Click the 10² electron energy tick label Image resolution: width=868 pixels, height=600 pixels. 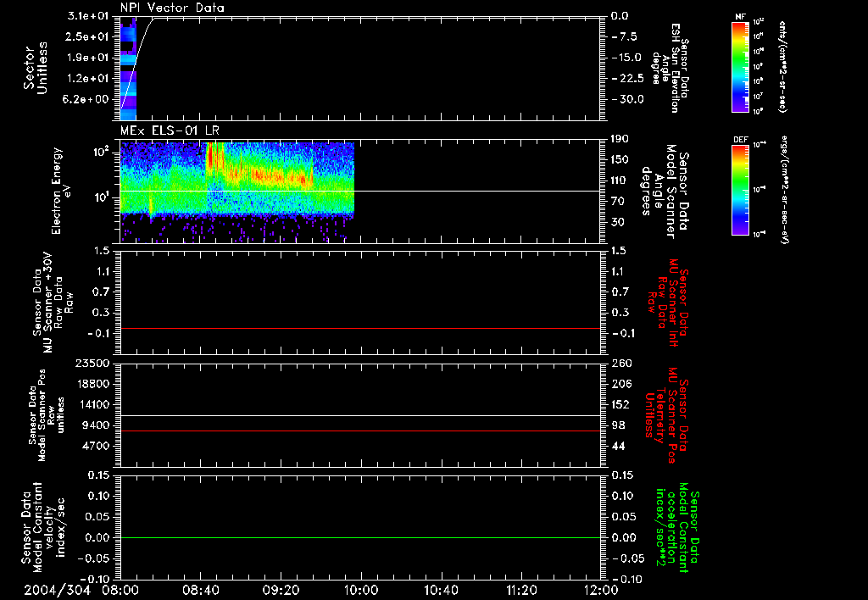pos(100,152)
